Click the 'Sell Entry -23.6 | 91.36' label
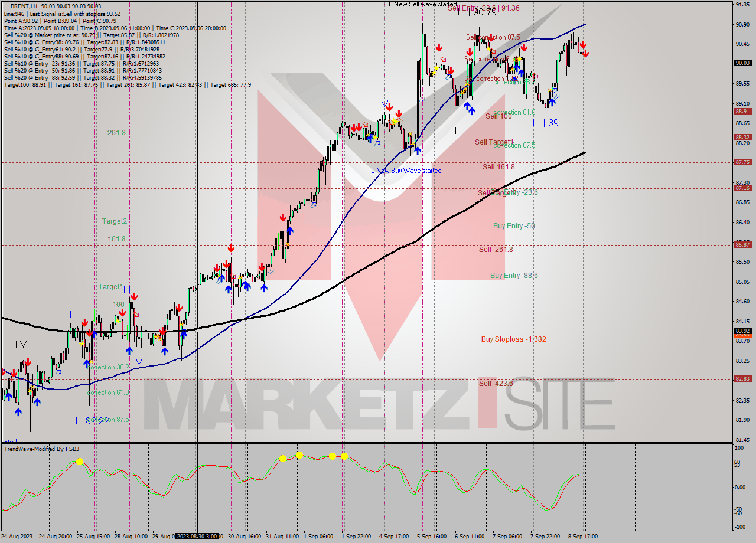The width and height of the screenshot is (756, 543). [x=484, y=8]
